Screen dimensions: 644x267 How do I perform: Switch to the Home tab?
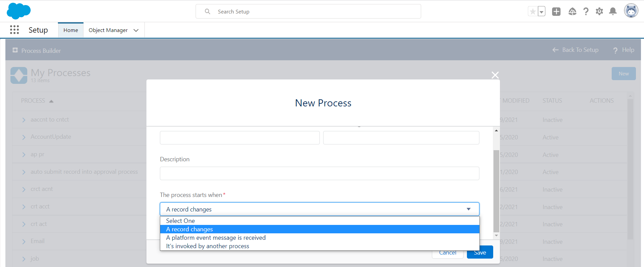71,30
